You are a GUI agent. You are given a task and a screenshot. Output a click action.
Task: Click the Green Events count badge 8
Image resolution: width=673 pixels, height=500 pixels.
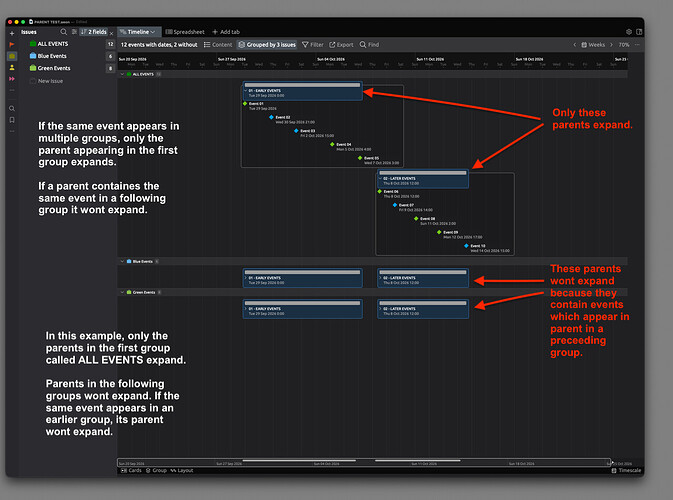pyautogui.click(x=110, y=68)
